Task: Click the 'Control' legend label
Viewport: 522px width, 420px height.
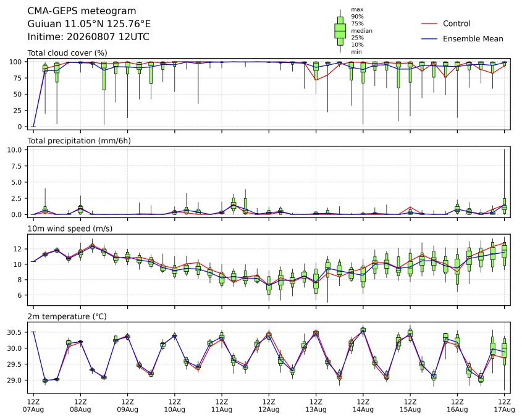Action: tap(457, 23)
